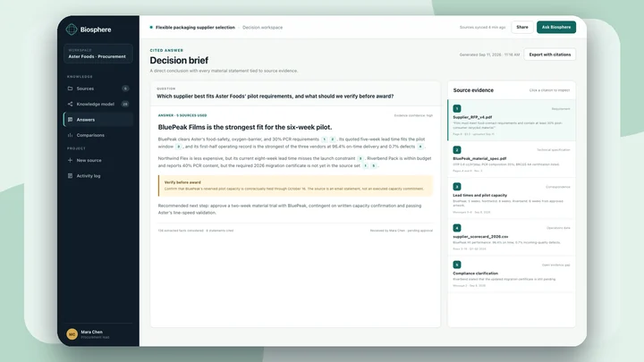Open the Activity log sidebar item
Image resolution: width=644 pixels, height=362 pixels.
coord(98,176)
